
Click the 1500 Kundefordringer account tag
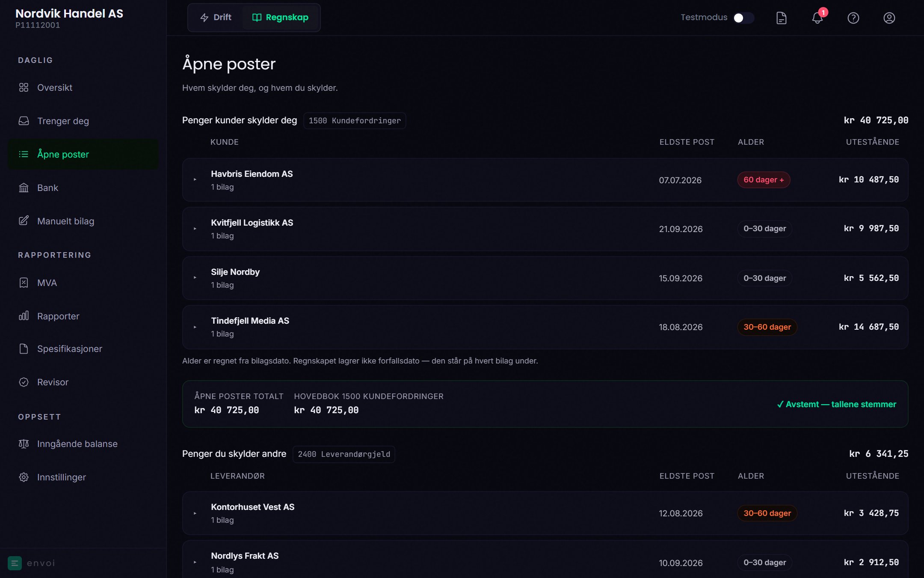point(355,121)
